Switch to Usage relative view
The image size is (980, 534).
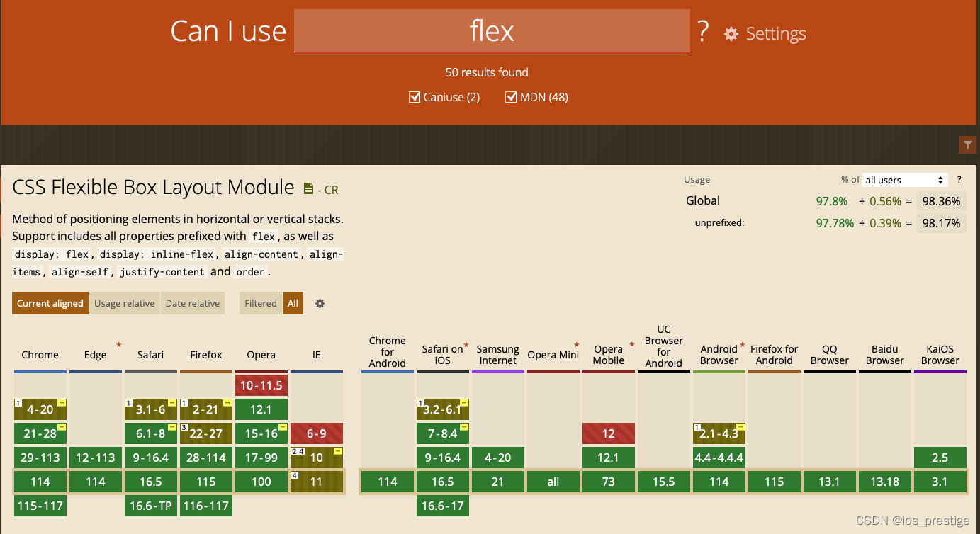[124, 303]
